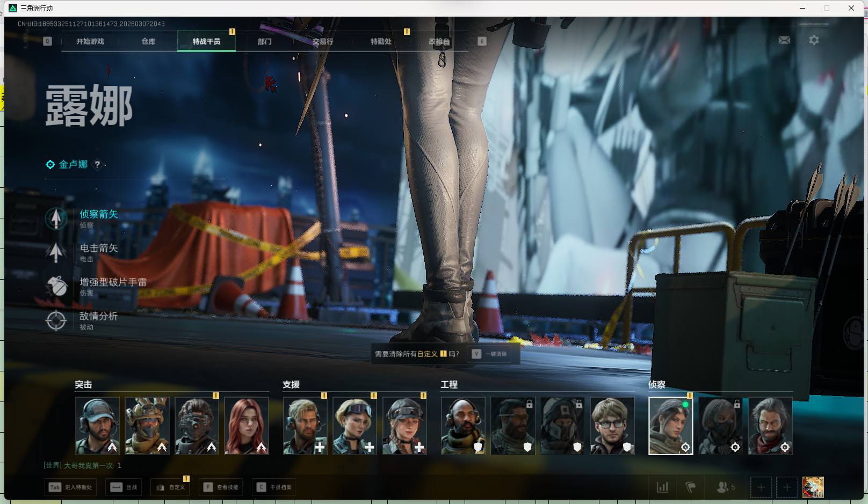Select the 增强型破片手雷 grenade icon
The image size is (868, 504).
(56, 287)
